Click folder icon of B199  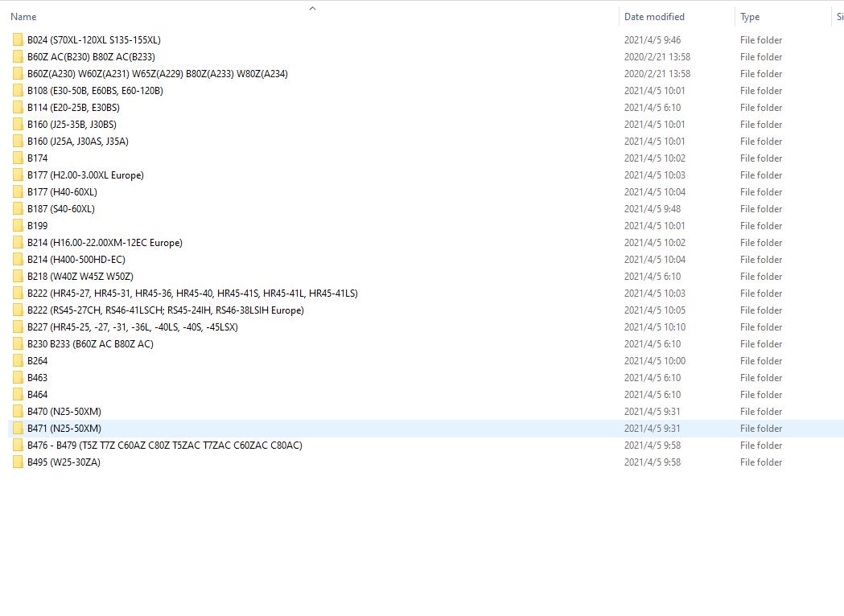(x=18, y=225)
